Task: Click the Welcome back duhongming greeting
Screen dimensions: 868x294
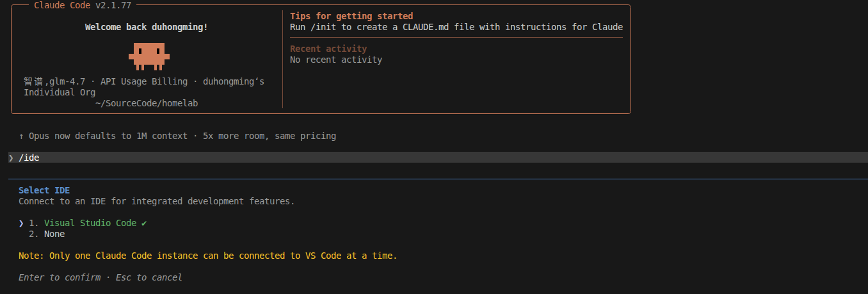Action: 146,28
